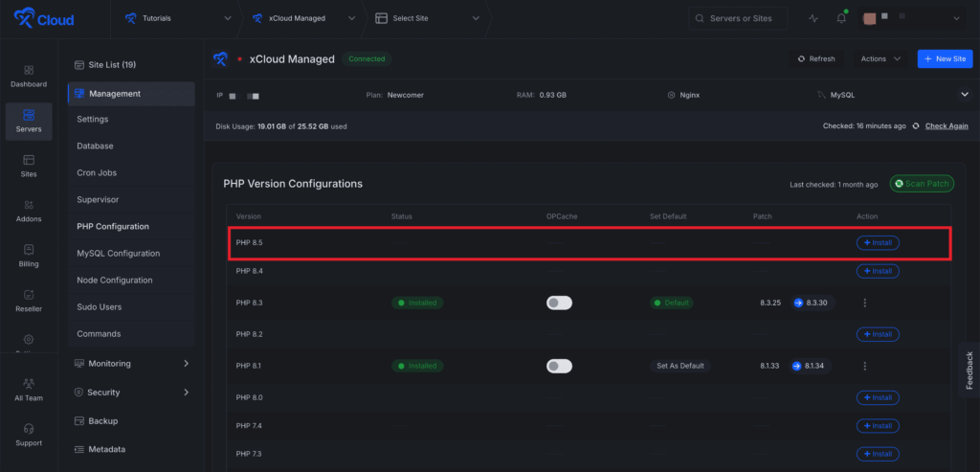Click the Servers or Sites search field

click(738, 18)
